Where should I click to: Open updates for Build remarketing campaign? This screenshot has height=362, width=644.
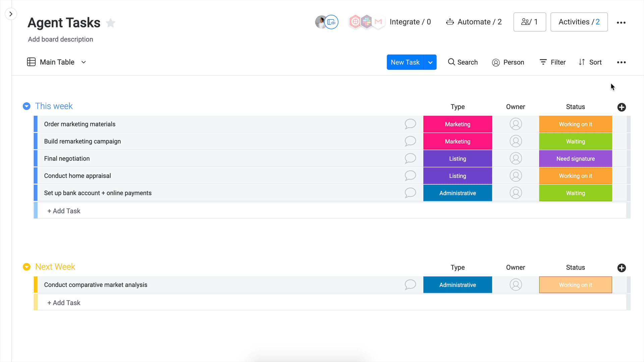[410, 141]
